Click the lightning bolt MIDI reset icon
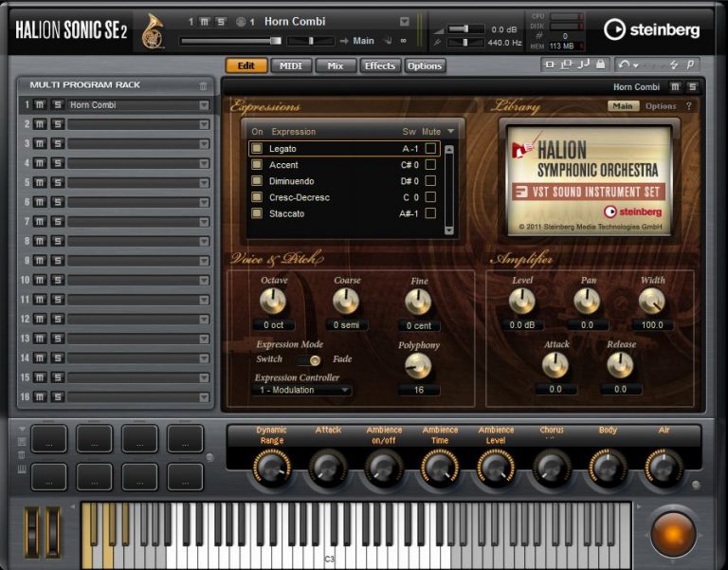The image size is (728, 570). (674, 65)
